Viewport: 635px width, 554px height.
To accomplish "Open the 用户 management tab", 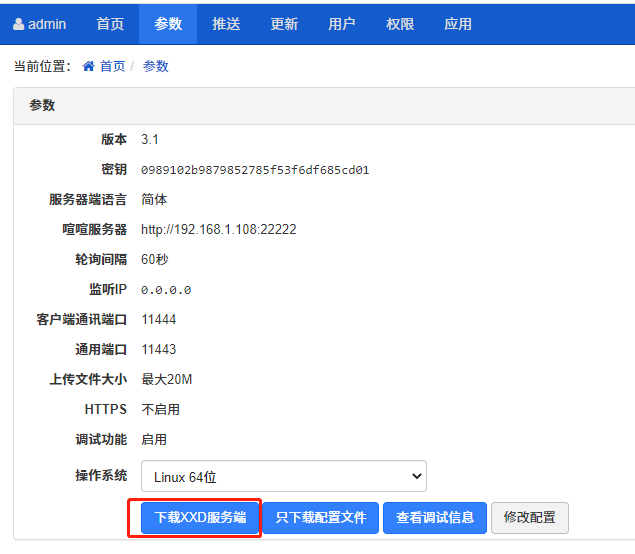I will 342,24.
